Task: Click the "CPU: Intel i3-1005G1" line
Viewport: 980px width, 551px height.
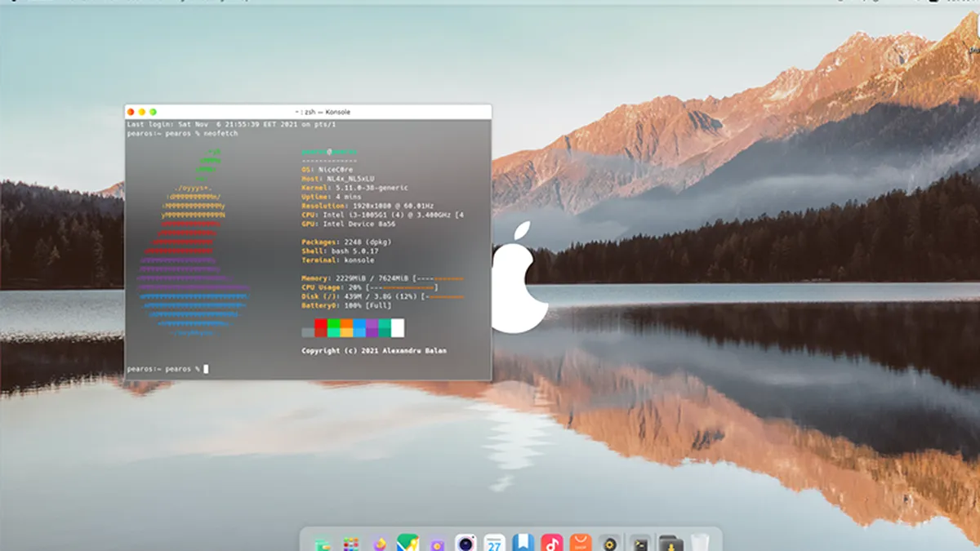Action: tap(383, 215)
